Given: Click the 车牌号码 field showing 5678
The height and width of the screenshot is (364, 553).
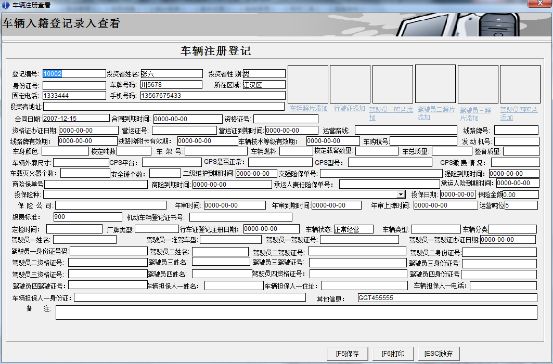Looking at the screenshot, I should tap(171, 85).
